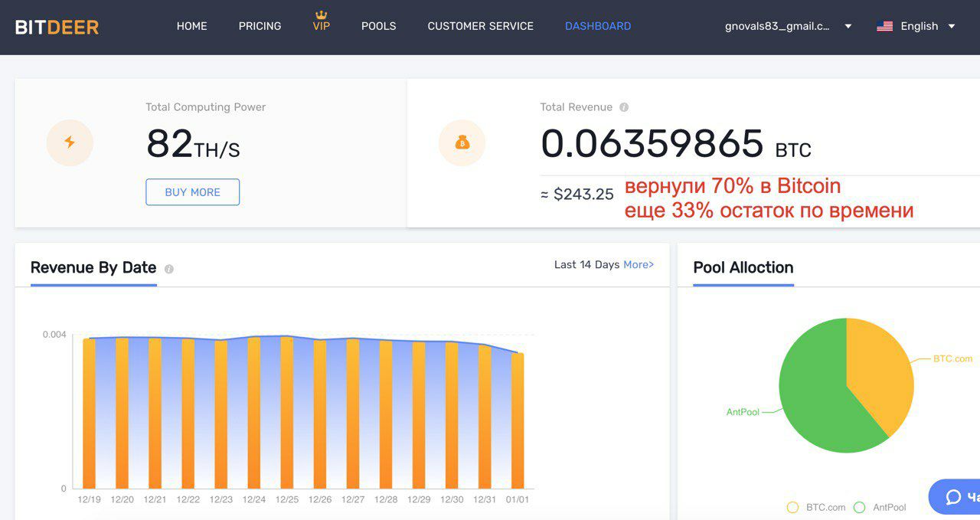The height and width of the screenshot is (520, 980).
Task: Click the 12/22 revenue bar
Action: click(188, 414)
